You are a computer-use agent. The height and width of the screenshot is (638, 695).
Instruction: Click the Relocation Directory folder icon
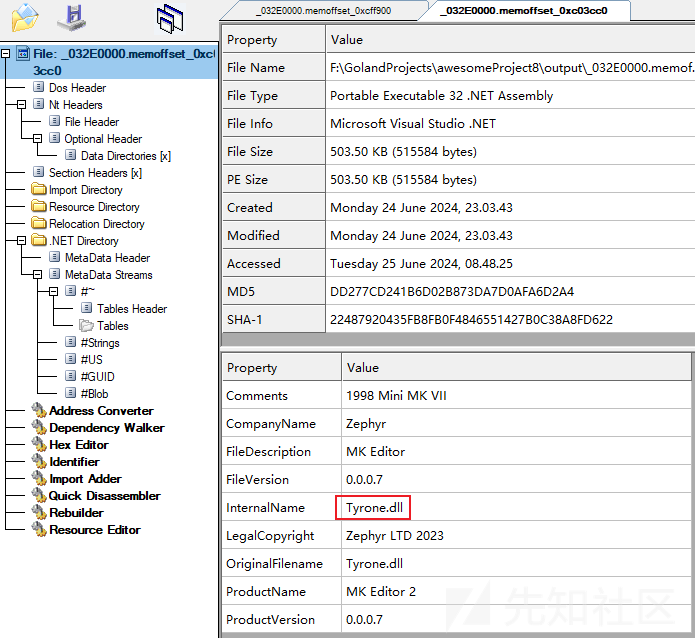[39, 223]
